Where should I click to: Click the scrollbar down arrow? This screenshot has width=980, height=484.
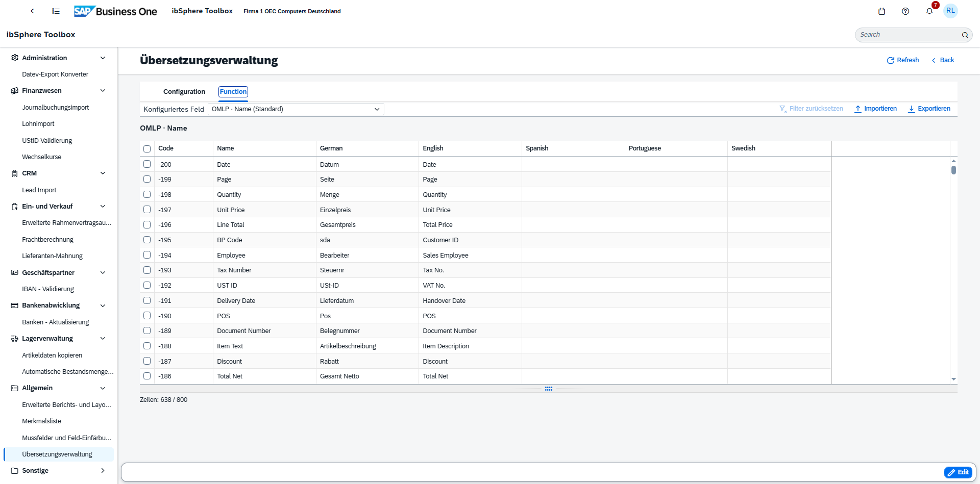(953, 379)
